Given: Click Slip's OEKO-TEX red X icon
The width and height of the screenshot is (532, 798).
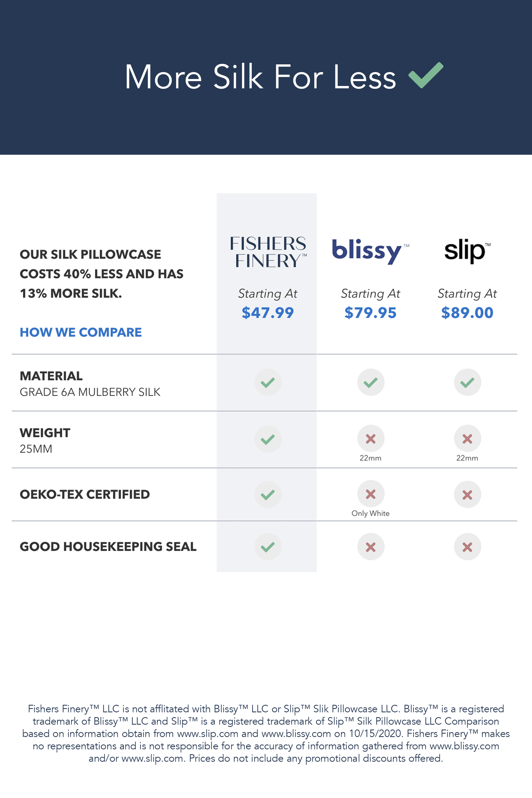Looking at the screenshot, I should point(467,494).
